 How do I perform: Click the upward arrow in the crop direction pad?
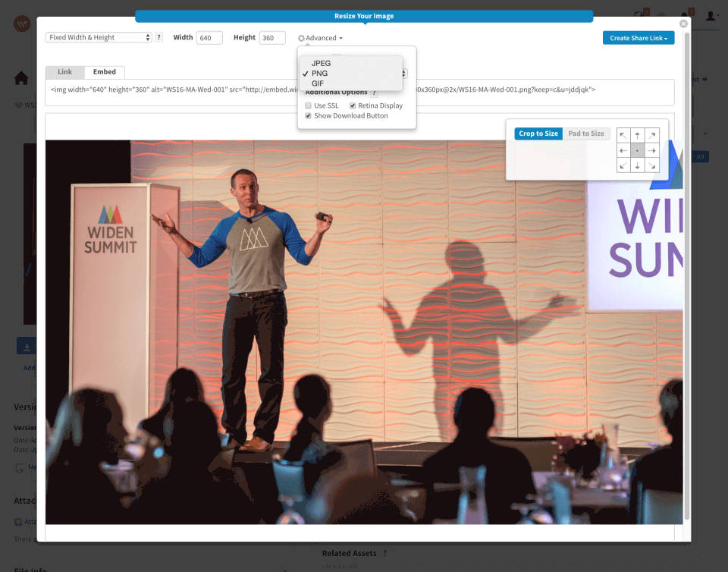638,134
